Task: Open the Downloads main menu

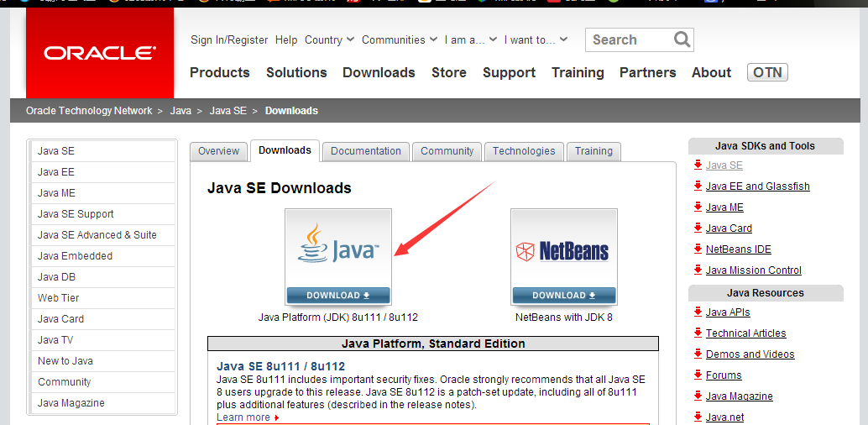Action: pyautogui.click(x=379, y=72)
